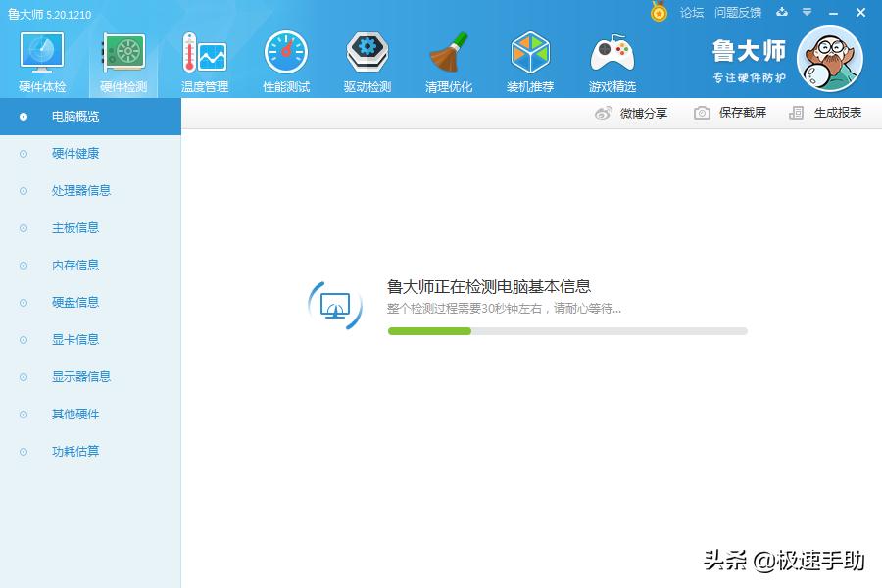Open the 游戏精选 game selection feature
This screenshot has width=882, height=588.
click(x=611, y=59)
